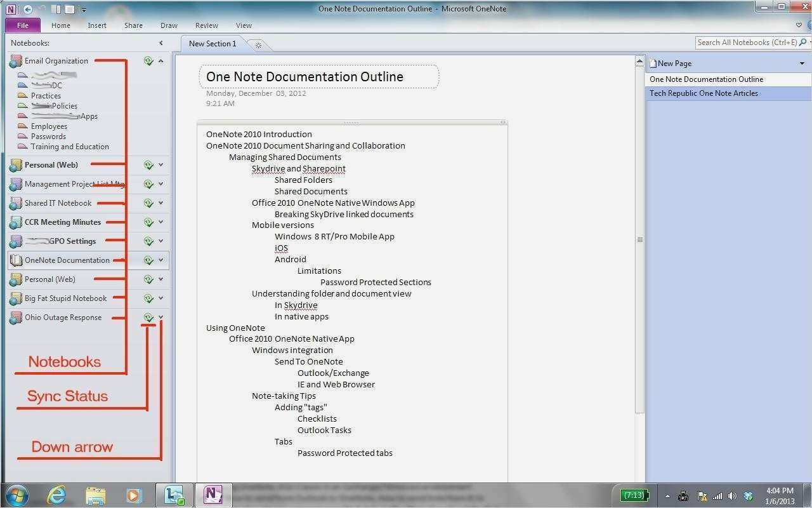This screenshot has width=812, height=508.
Task: Click the Email Organization sync status icon
Action: coord(148,61)
